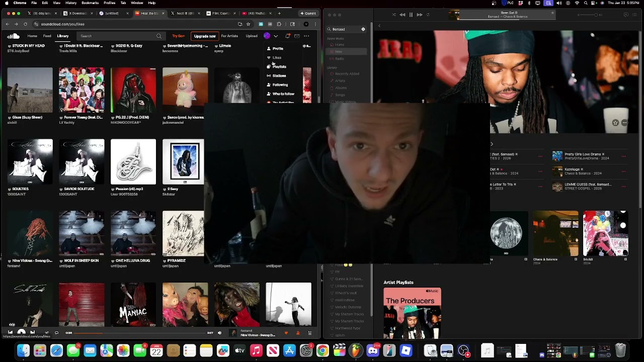This screenshot has height=362, width=644.
Task: Open the SoundCloud next-up queue icon
Action: pos(310,333)
